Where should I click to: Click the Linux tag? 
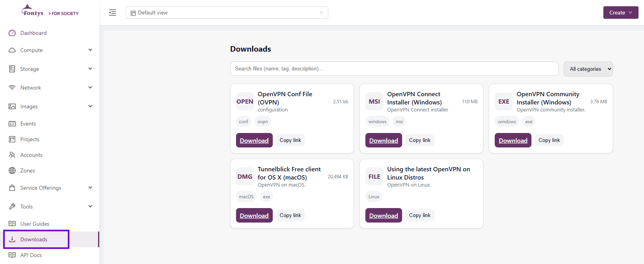tap(374, 197)
